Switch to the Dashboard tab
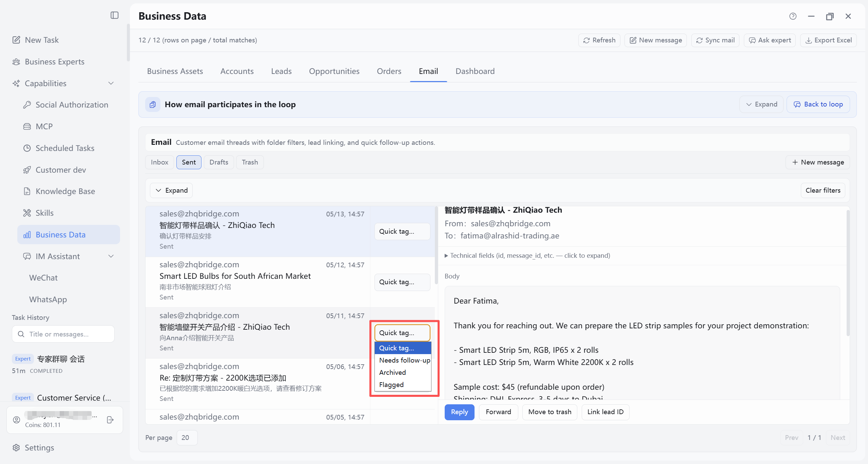This screenshot has width=868, height=464. pos(475,71)
